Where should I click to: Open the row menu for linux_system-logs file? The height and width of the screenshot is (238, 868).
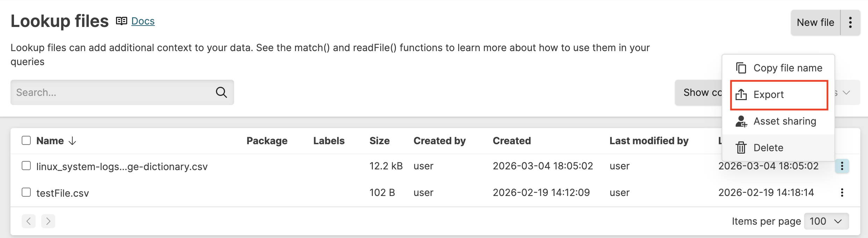[x=842, y=166]
